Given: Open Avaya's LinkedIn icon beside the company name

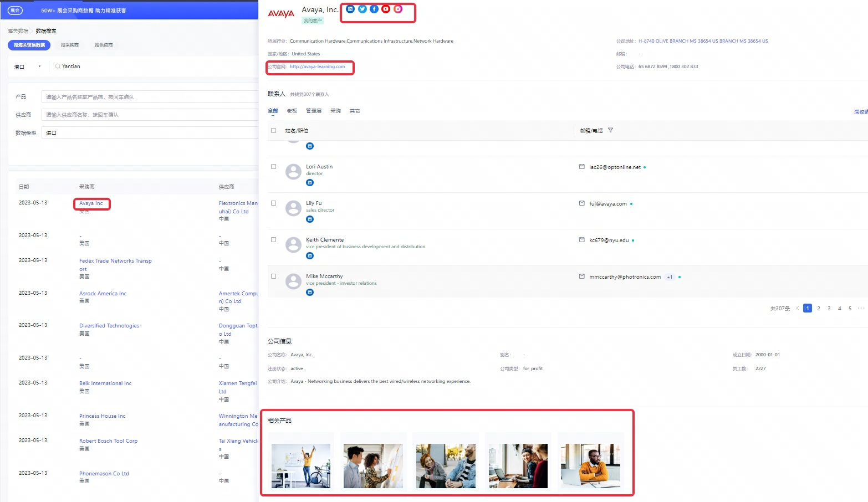Looking at the screenshot, I should 350,9.
